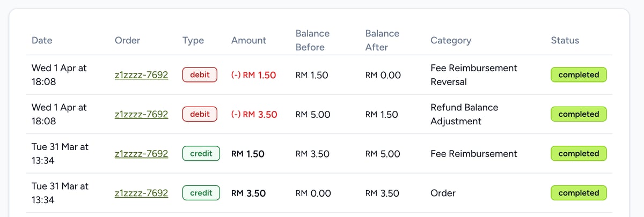Sort by the Amount column header
Screen dimensions: 644x217
(x=248, y=40)
